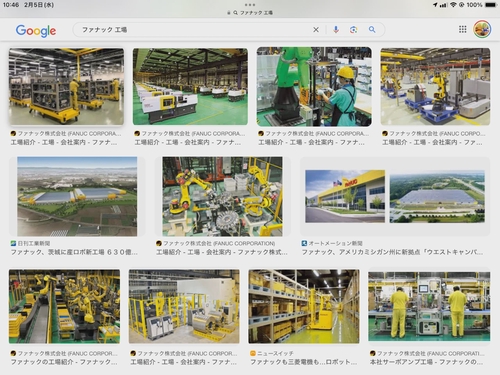Click the ニュースイッチ favicon
Screen dimensions: 500x375
253,353
